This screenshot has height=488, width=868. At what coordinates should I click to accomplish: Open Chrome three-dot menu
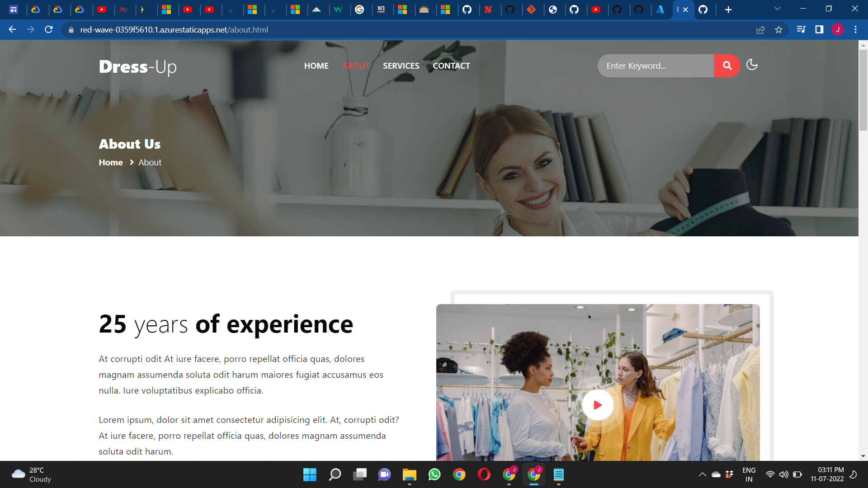855,30
